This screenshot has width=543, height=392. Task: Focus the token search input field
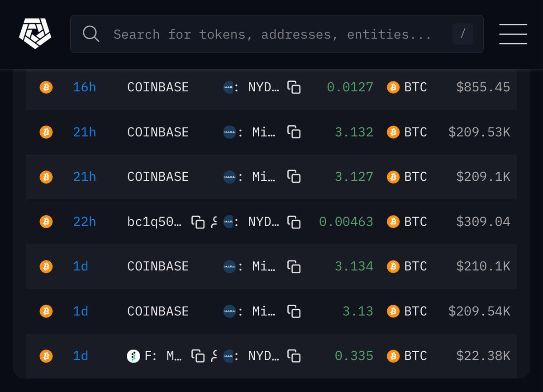(x=271, y=34)
